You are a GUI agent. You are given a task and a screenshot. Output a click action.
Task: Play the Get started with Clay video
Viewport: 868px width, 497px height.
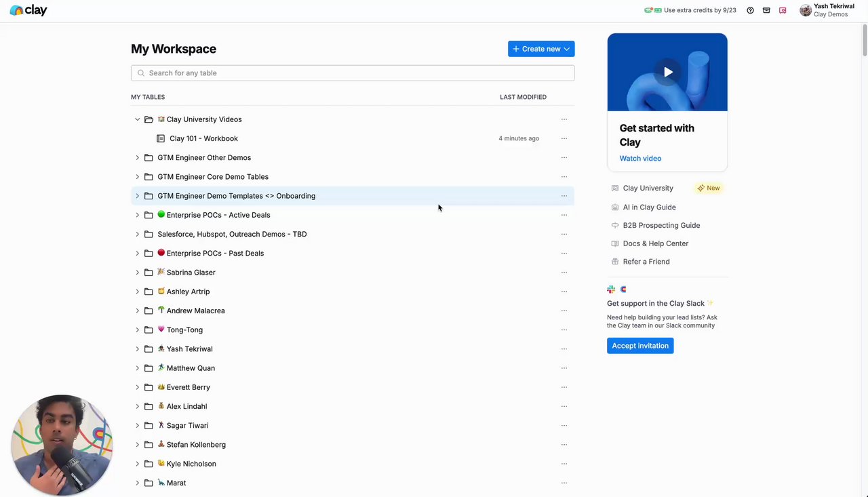click(x=668, y=72)
